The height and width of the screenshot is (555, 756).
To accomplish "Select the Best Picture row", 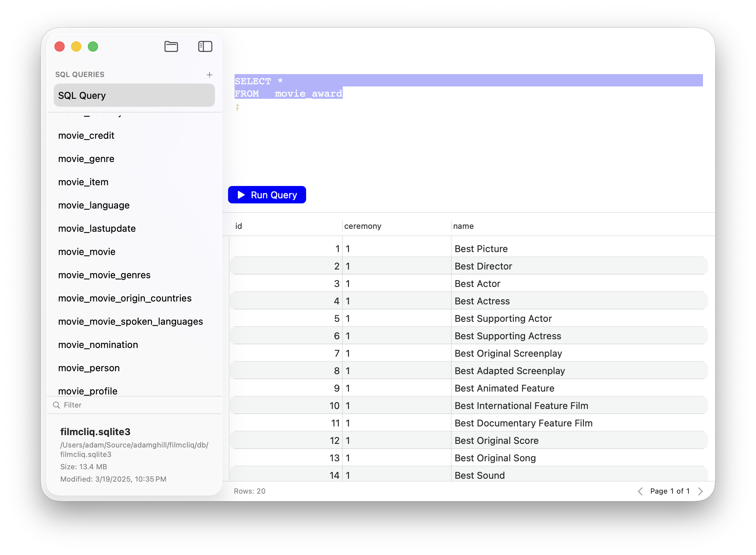I will 481,248.
